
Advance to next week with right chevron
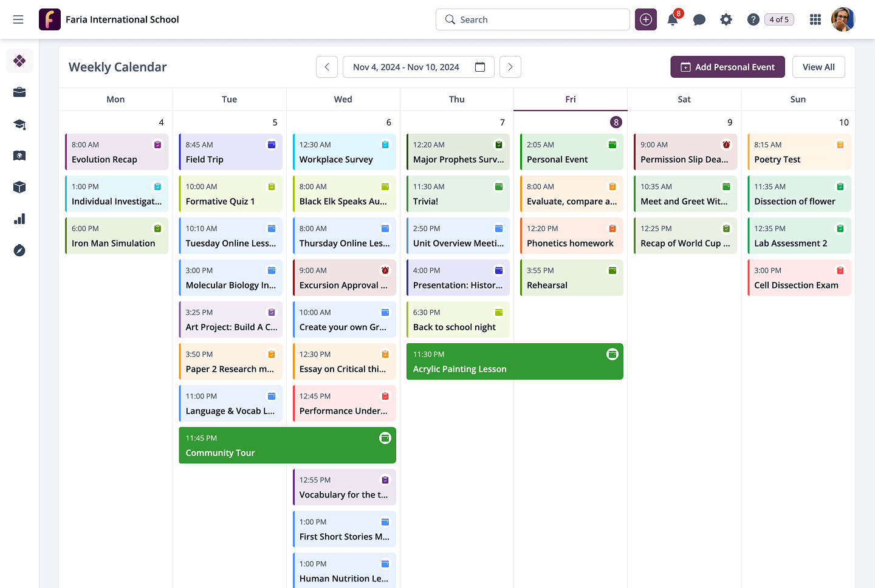[x=510, y=67]
